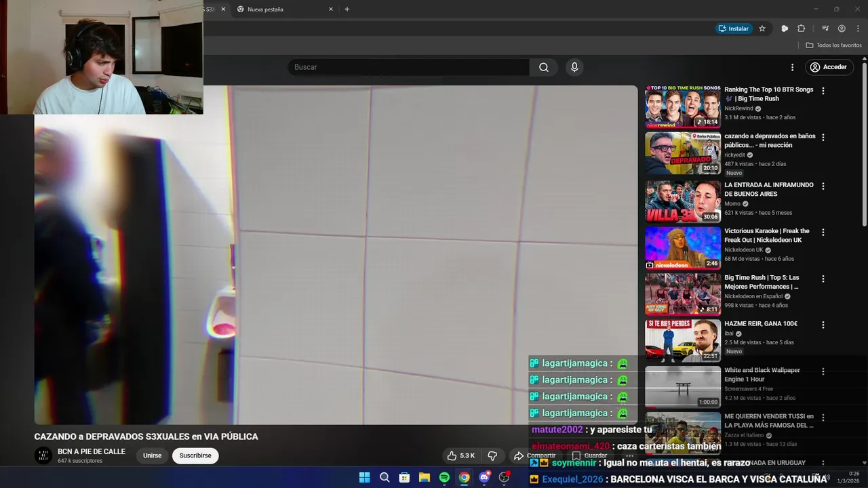
Task: Open options for Ranking The Top 10 BTR Songs
Action: click(823, 91)
